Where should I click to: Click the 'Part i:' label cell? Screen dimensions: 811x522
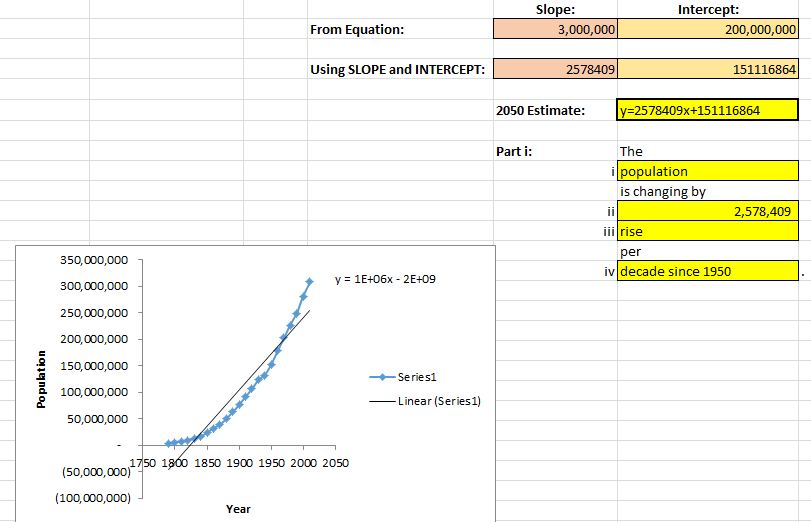click(514, 151)
